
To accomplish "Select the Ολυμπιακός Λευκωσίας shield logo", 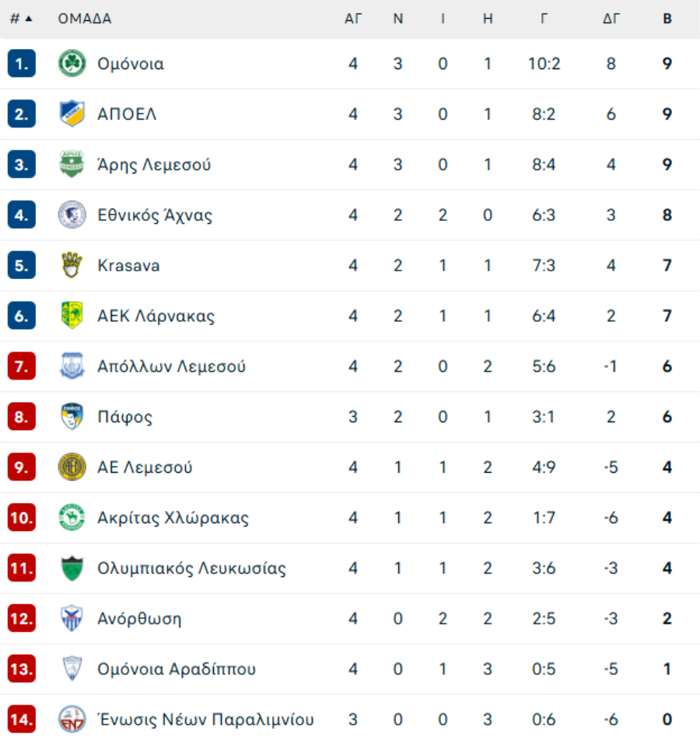I will click(72, 568).
